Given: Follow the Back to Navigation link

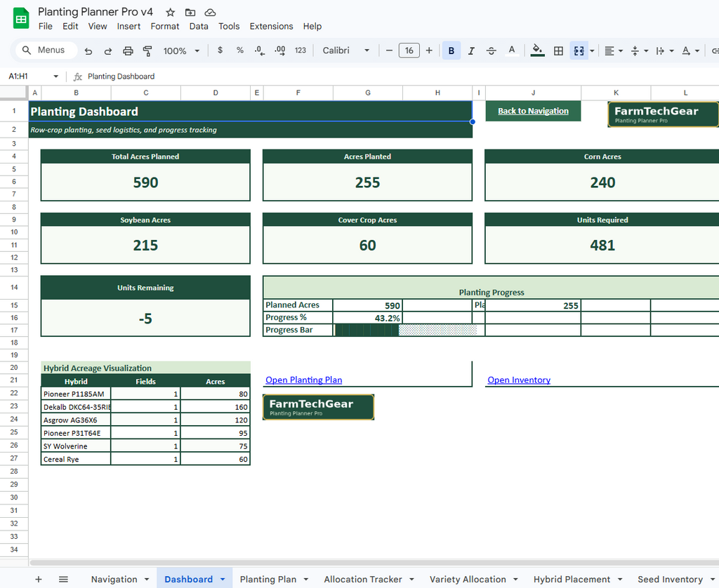Looking at the screenshot, I should 533,112.
